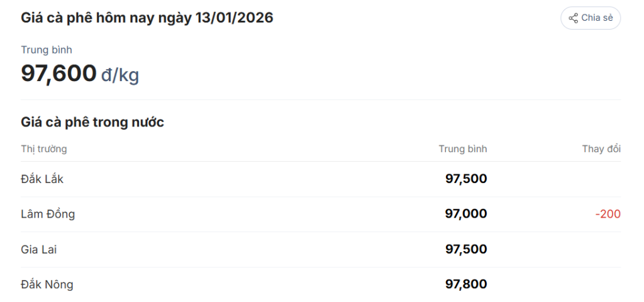Click the Trung bình column header
The width and height of the screenshot is (644, 302).
pos(463,149)
